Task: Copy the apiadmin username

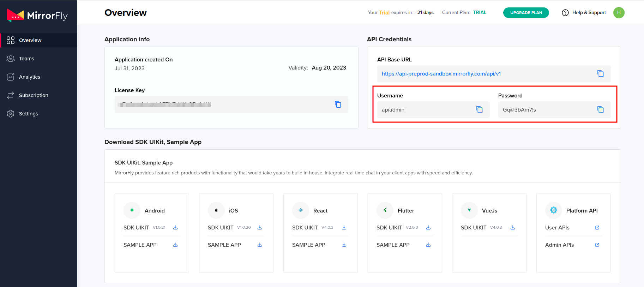Action: [480, 109]
